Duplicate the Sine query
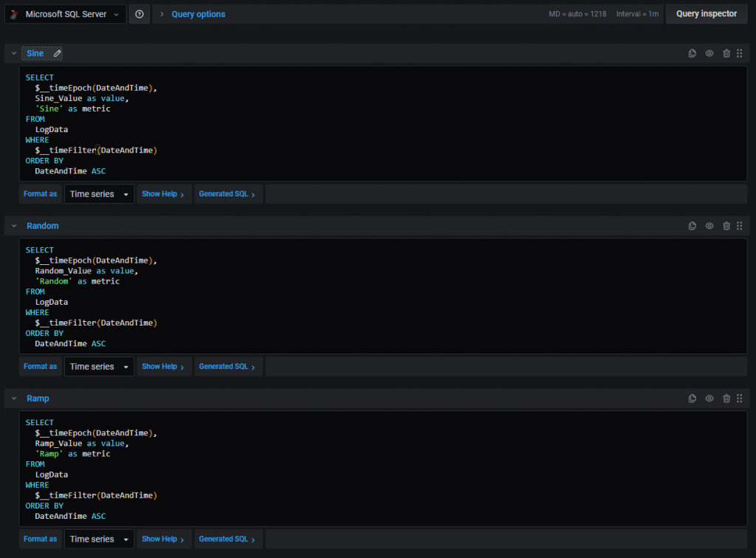 point(693,53)
